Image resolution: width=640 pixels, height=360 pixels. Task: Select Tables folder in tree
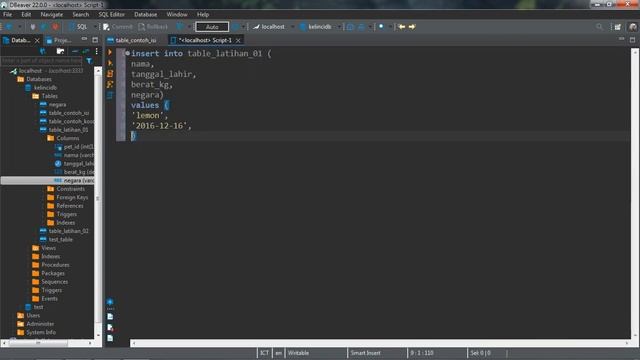pos(45,96)
